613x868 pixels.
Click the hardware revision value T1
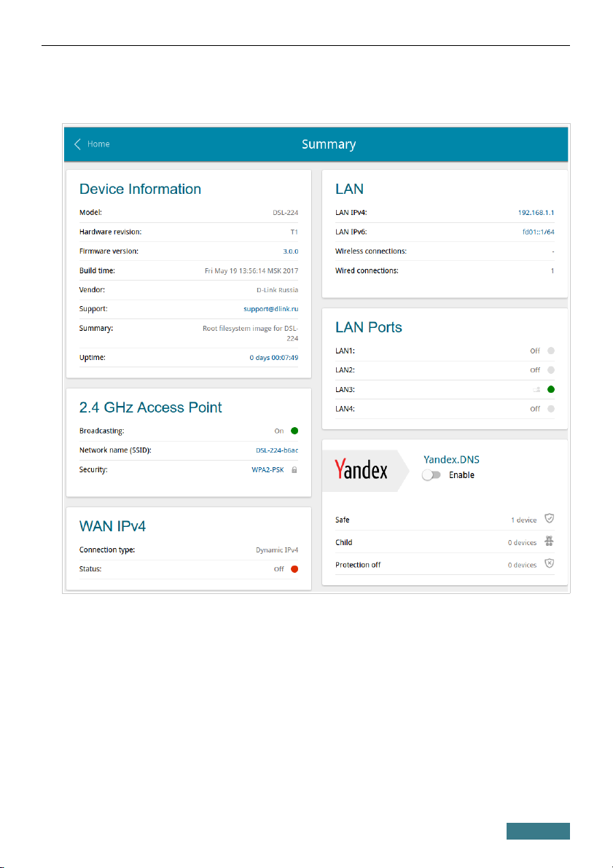294,232
